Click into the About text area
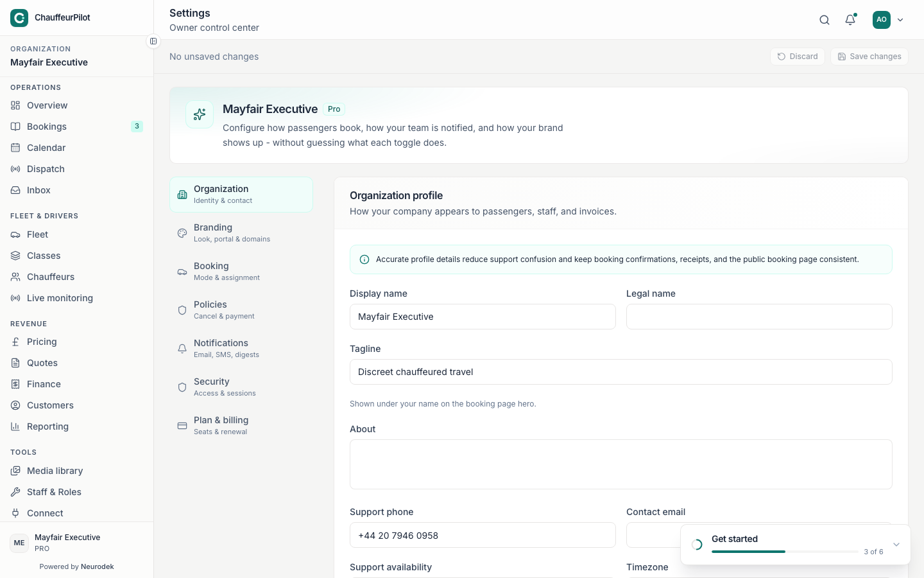The image size is (924, 578). click(621, 464)
